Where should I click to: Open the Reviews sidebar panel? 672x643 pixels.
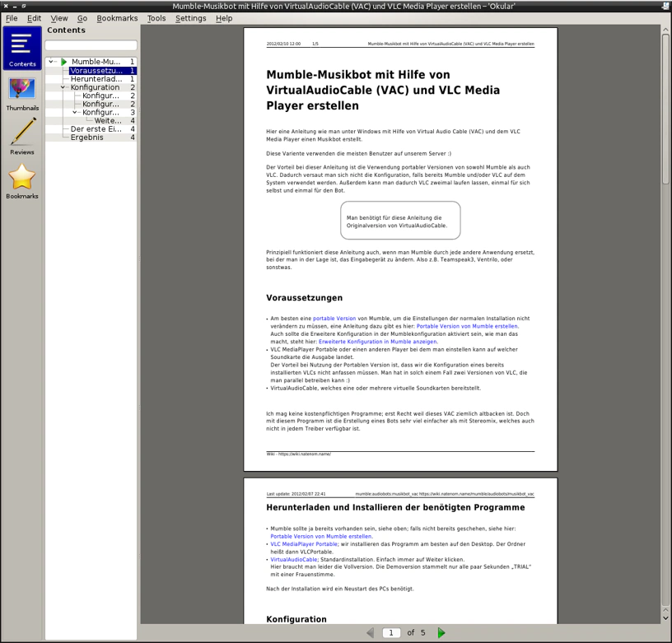(22, 137)
